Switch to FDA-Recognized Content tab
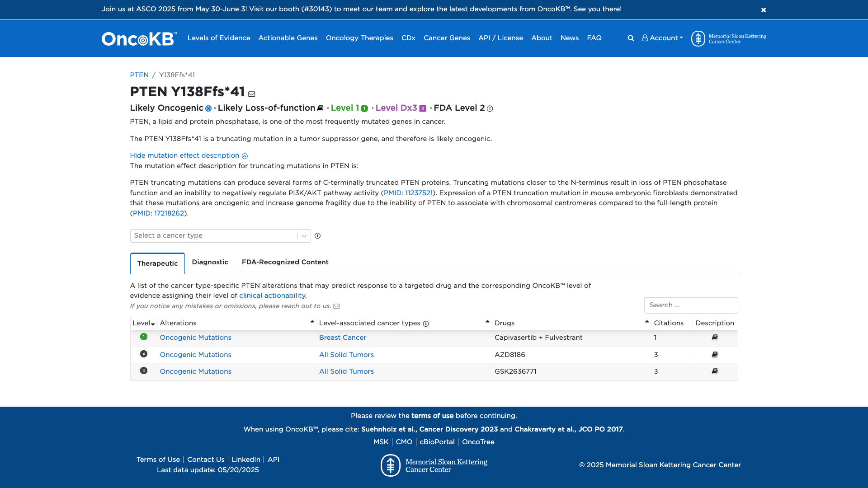The height and width of the screenshot is (488, 868). [x=285, y=263]
